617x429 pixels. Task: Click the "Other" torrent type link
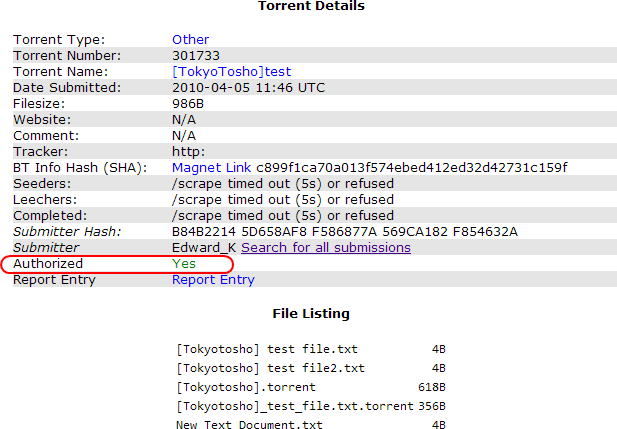[x=190, y=40]
